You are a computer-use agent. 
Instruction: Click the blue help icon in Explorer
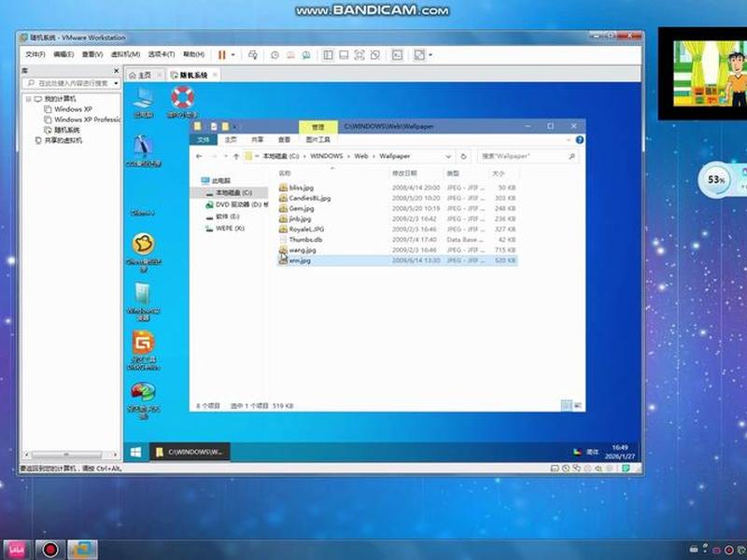[579, 139]
